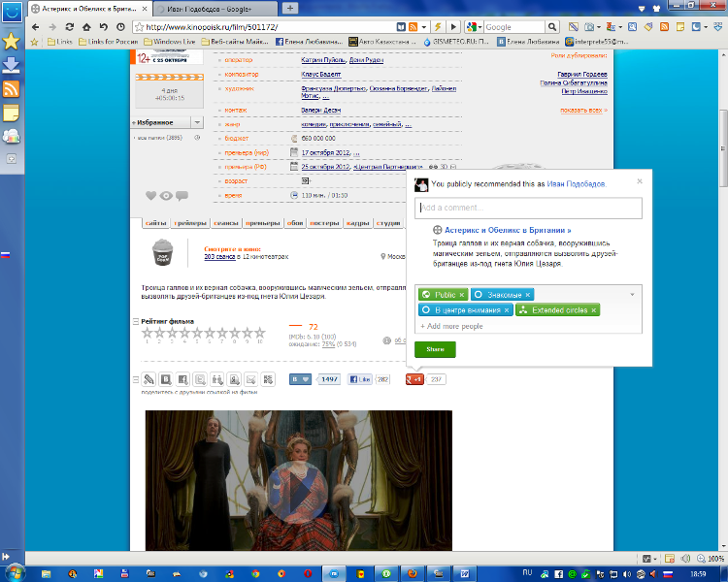Reload the page with the refresh icon
The height and width of the screenshot is (582, 728).
pyautogui.click(x=69, y=27)
